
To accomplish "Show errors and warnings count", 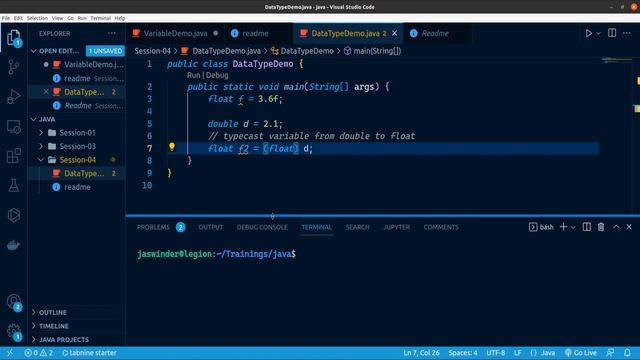I will [39, 353].
